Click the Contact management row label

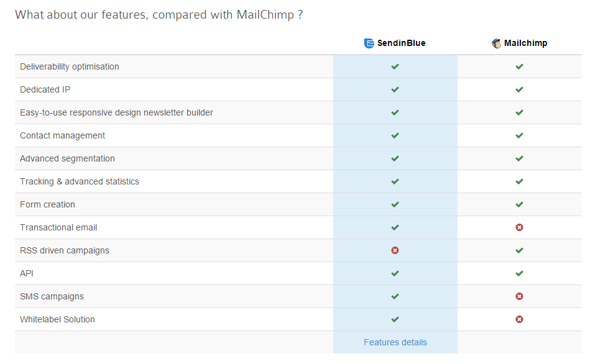(x=62, y=135)
